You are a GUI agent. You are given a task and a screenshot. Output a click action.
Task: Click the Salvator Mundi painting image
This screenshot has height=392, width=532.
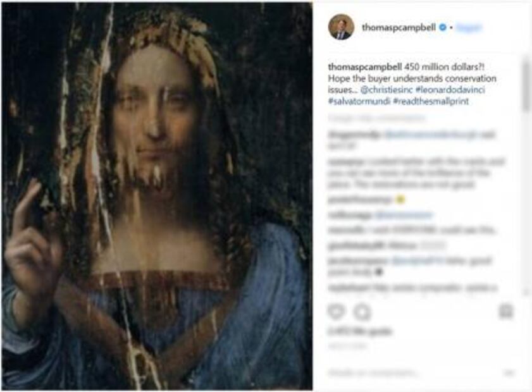pyautogui.click(x=157, y=196)
